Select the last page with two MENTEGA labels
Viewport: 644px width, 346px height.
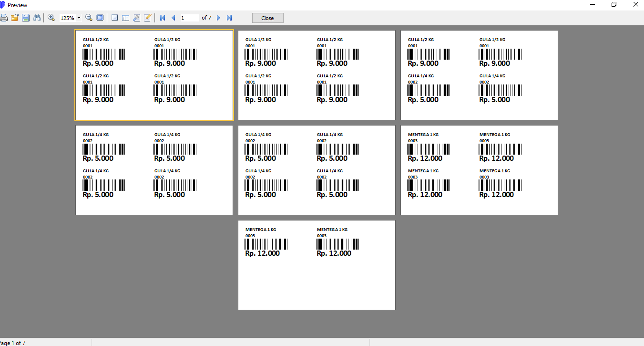[x=317, y=265]
